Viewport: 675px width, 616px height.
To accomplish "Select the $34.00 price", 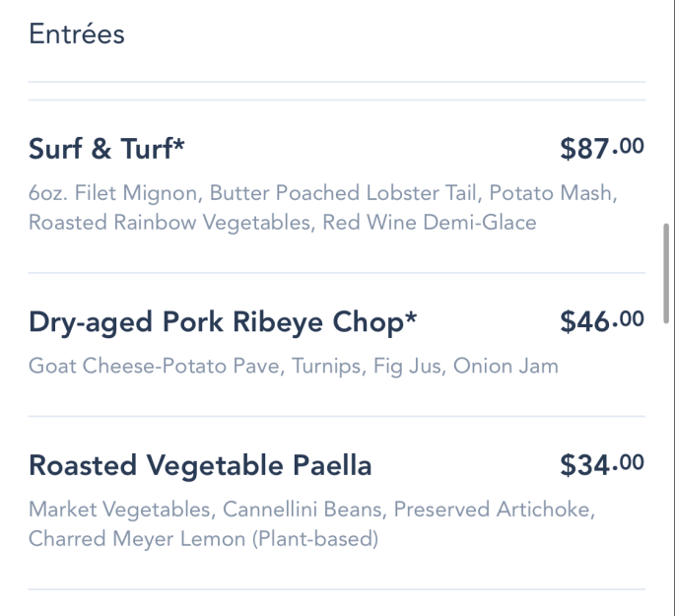I will tap(602, 465).
